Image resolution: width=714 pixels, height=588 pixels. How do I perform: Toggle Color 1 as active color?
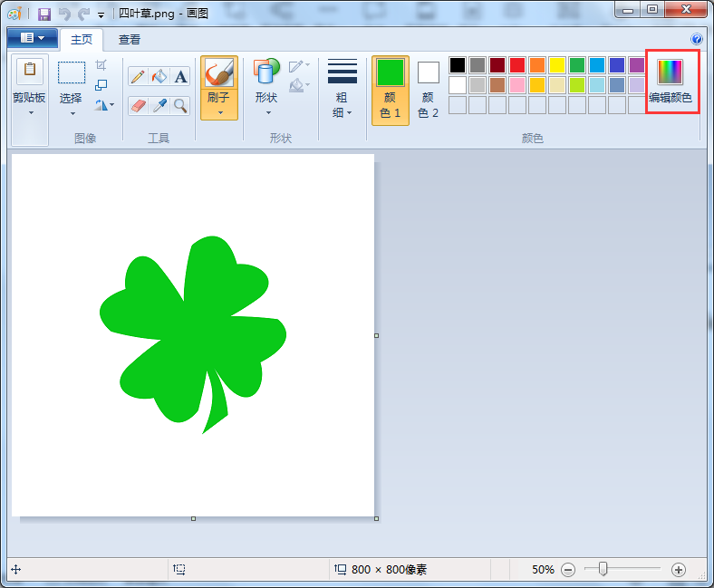coord(391,91)
